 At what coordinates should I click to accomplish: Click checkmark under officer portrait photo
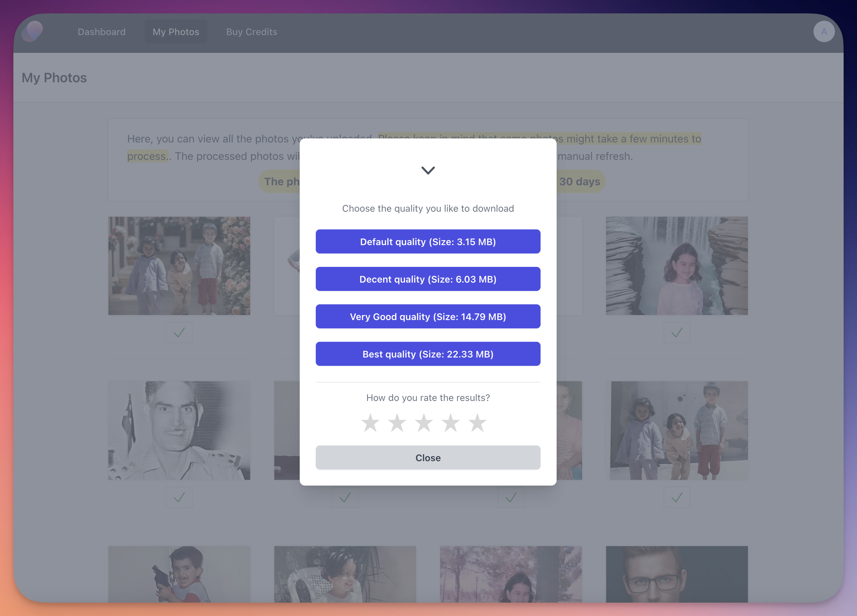pos(179,497)
